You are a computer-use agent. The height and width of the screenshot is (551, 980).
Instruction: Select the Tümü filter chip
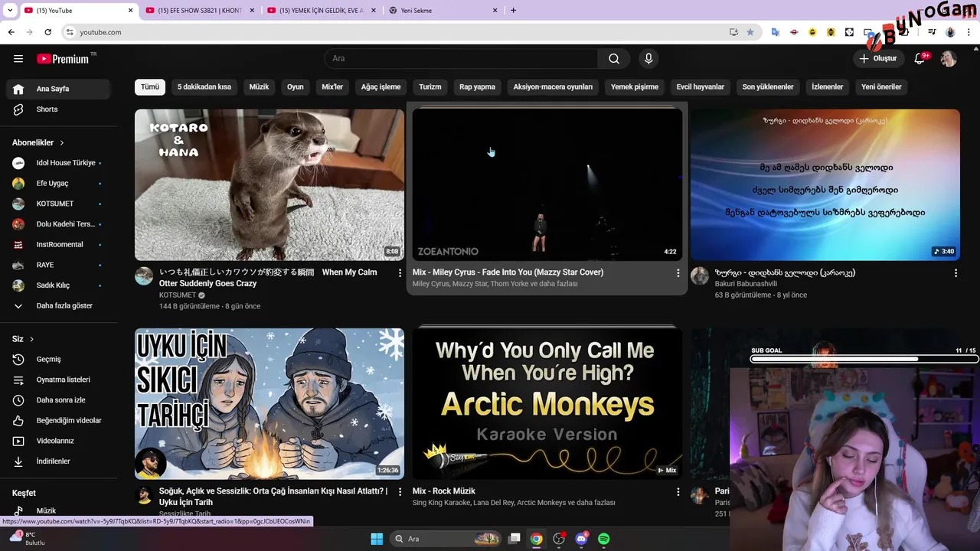150,87
